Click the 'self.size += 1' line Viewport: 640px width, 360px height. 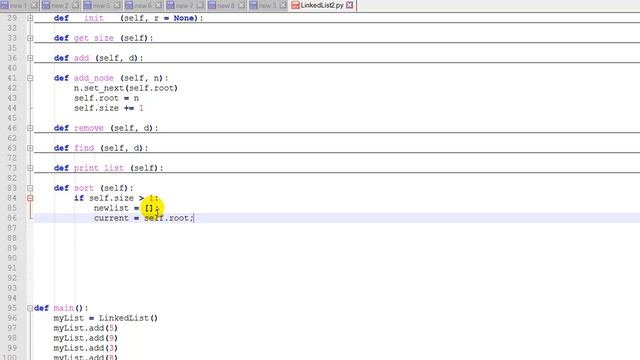click(109, 108)
